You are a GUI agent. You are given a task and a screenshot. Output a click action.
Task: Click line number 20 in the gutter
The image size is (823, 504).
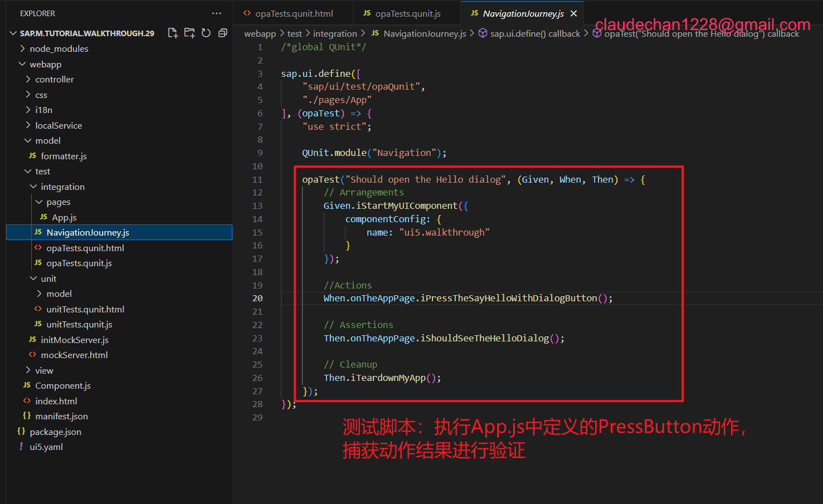[257, 299]
